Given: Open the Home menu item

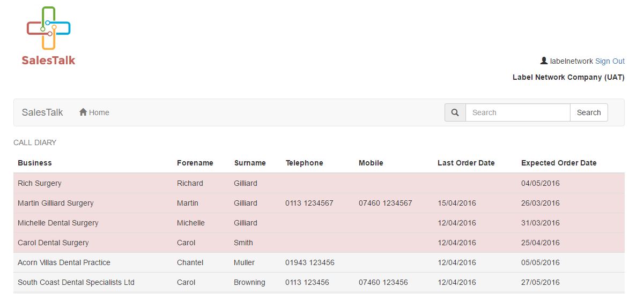Looking at the screenshot, I should 94,112.
